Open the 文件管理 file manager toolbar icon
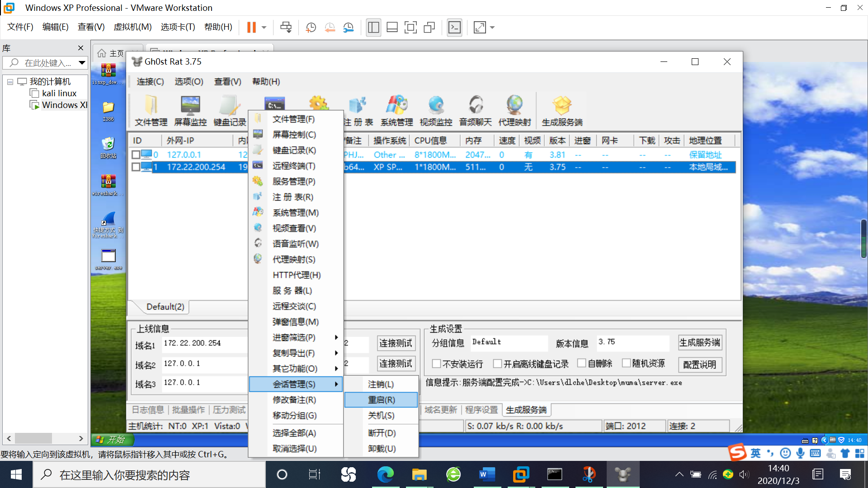868x488 pixels. tap(151, 111)
